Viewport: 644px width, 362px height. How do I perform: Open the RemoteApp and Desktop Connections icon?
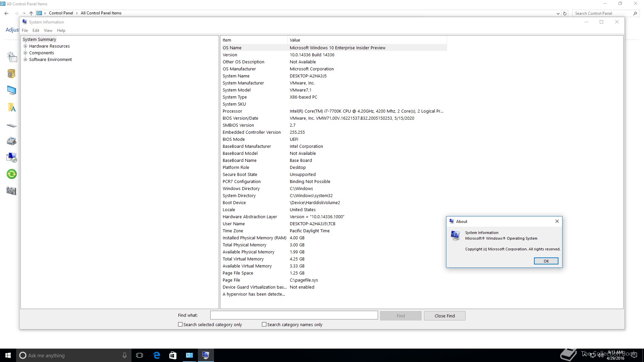[x=12, y=157]
